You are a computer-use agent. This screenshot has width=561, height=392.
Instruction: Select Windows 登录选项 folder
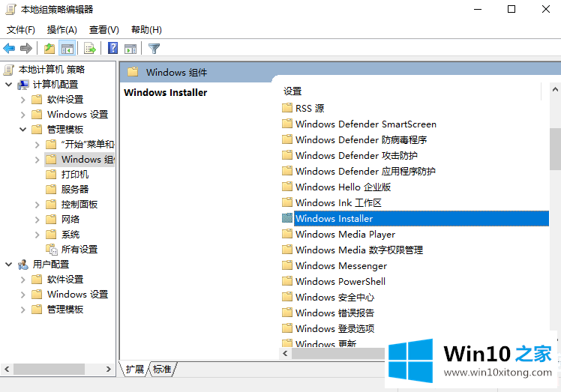point(334,328)
